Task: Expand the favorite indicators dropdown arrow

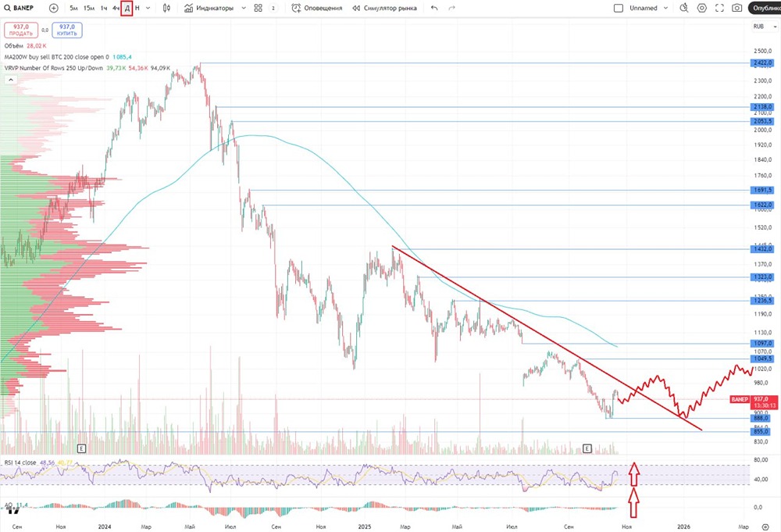Action: point(244,8)
